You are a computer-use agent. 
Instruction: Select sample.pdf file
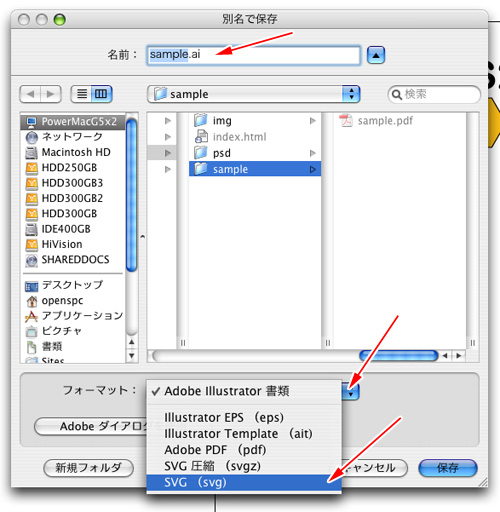pyautogui.click(x=400, y=121)
